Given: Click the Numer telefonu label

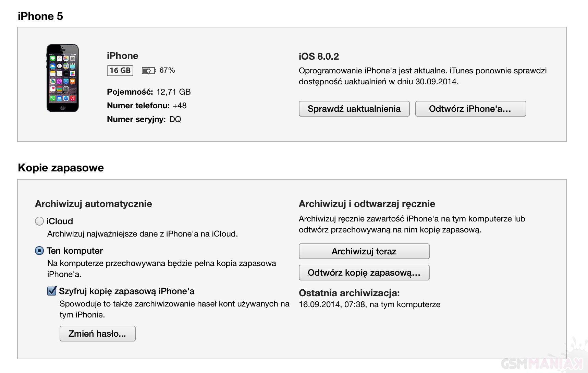Looking at the screenshot, I should click(138, 106).
